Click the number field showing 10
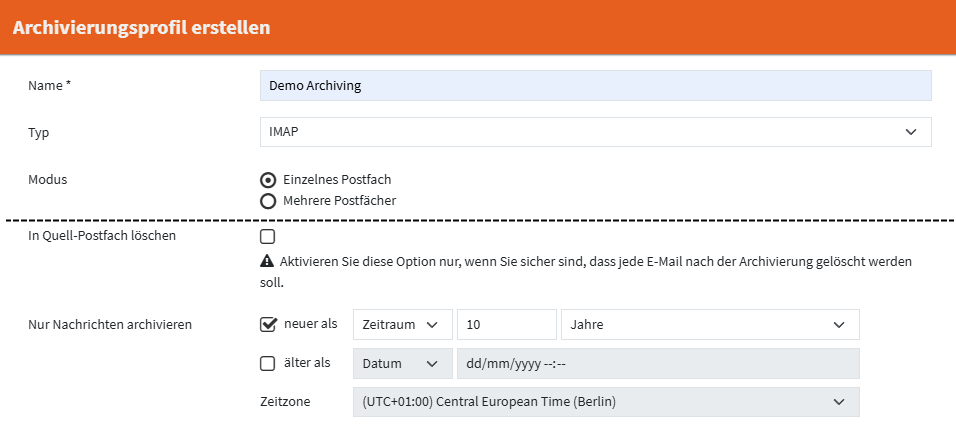 (506, 325)
